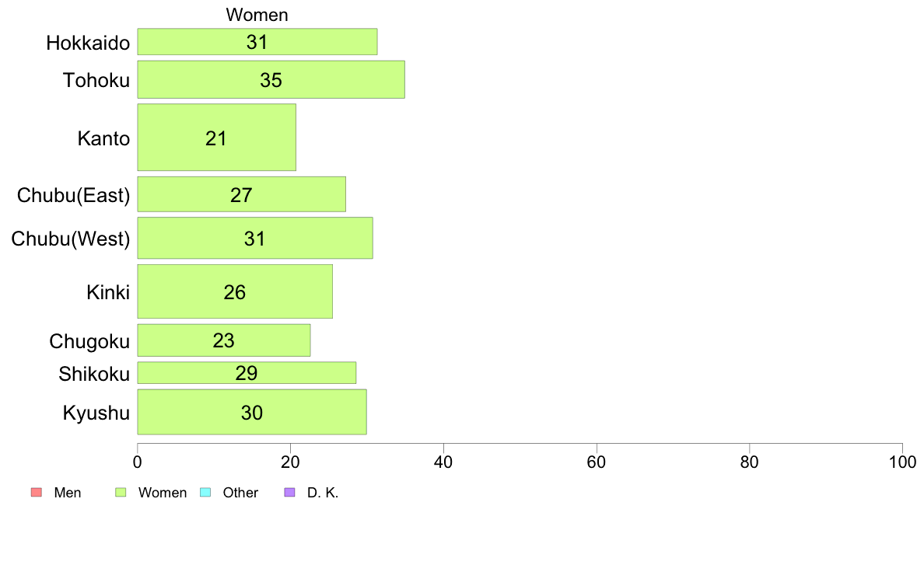Click the Kanto region axis label
The height and width of the screenshot is (572, 924).
click(x=103, y=138)
